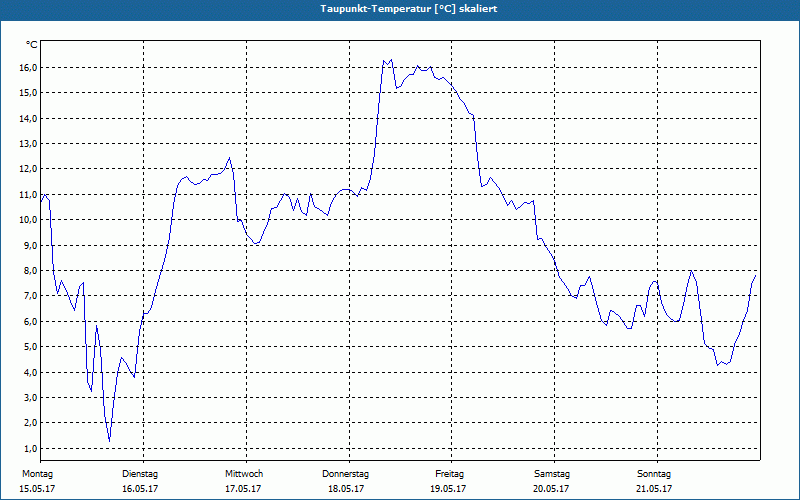Click the 2,0 y-axis value
Screen dimensions: 800x500
coord(30,423)
